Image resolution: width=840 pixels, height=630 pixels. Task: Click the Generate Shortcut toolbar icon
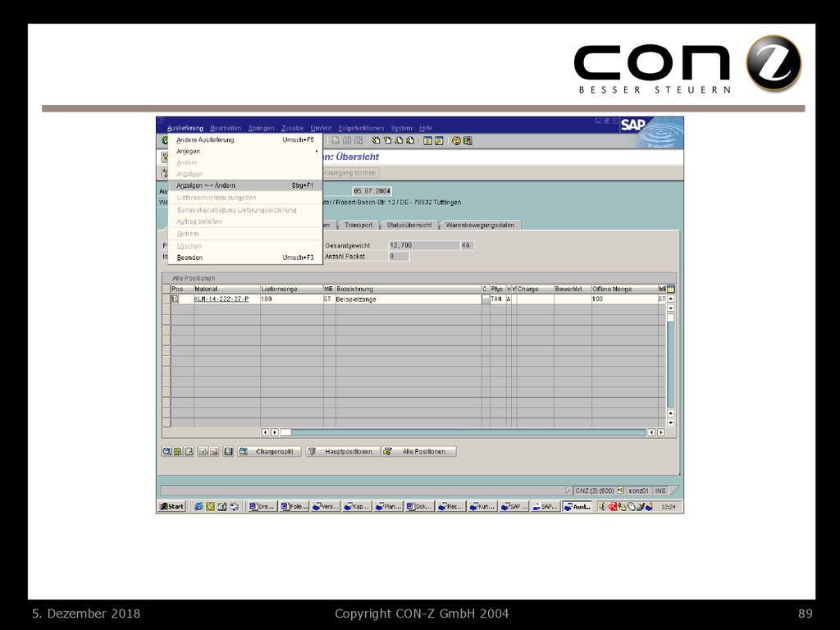(x=439, y=141)
